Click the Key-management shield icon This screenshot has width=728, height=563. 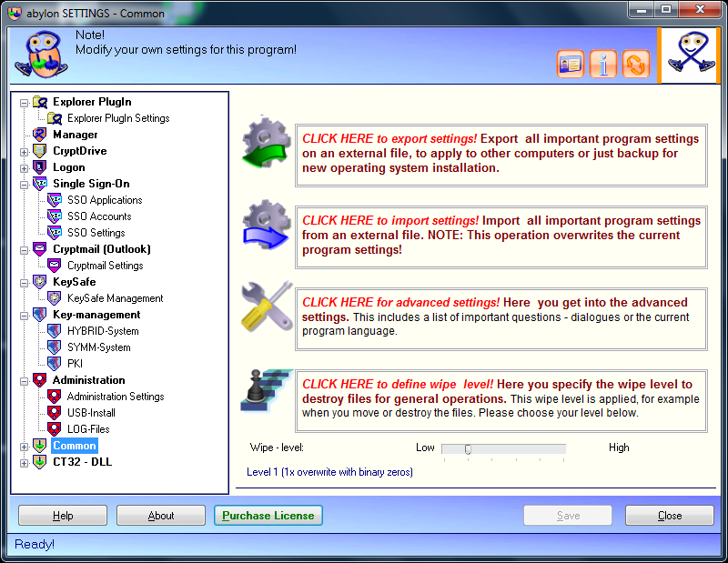40,315
